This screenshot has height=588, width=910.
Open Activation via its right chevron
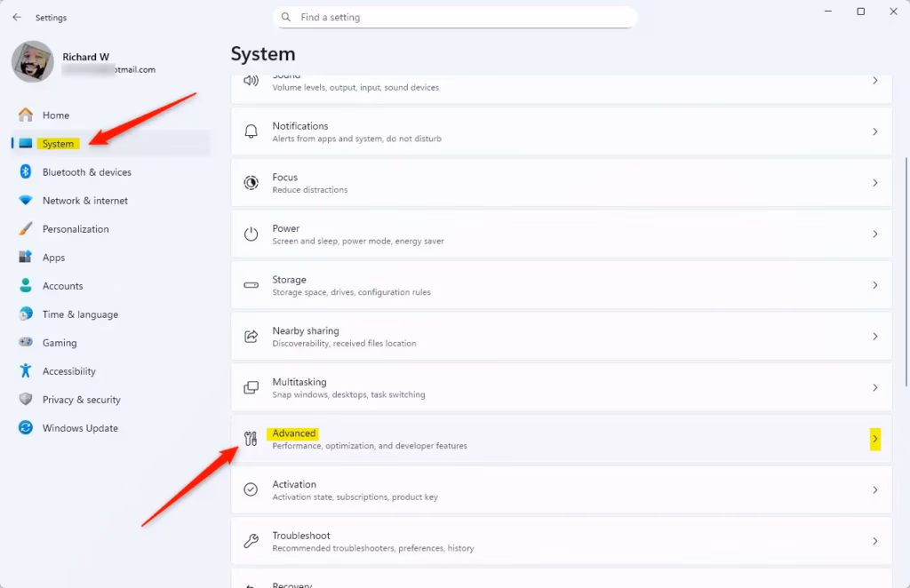(x=875, y=490)
